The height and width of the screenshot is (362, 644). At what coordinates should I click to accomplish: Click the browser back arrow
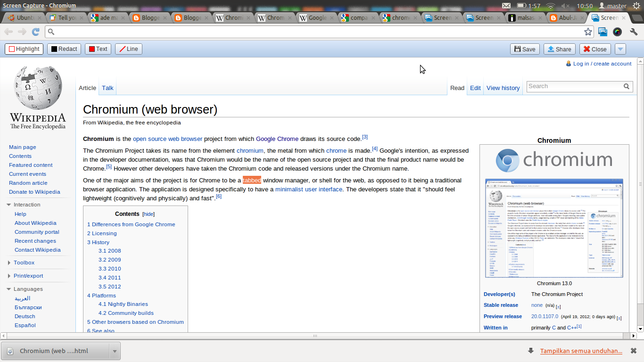coord(8,32)
